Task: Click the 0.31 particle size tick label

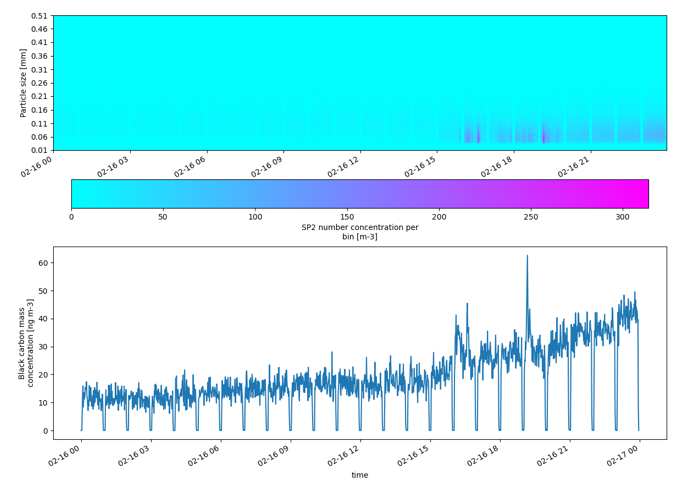Action: pos(39,70)
